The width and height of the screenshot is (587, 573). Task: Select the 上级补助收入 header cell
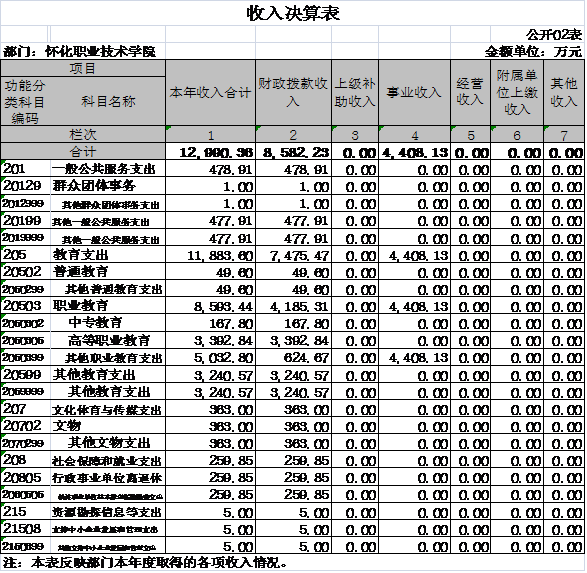355,92
